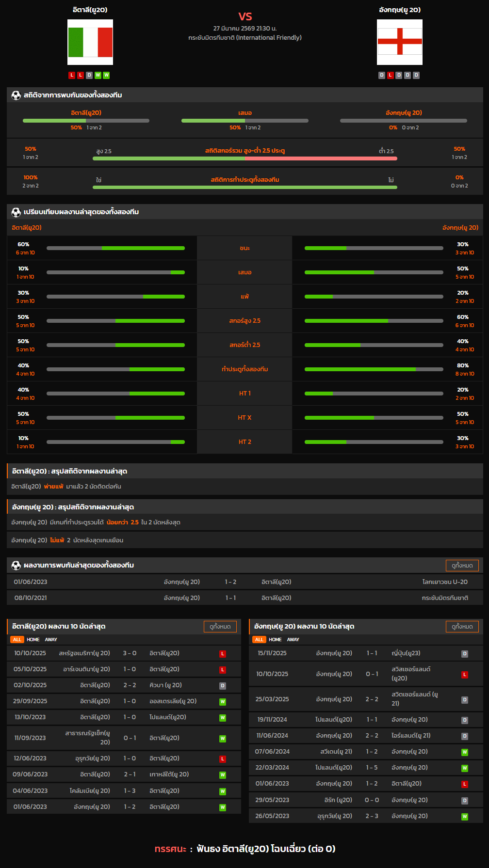489x868 pixels.
Task: Select the HOME tab in England last 10 matches
Action: 275,640
